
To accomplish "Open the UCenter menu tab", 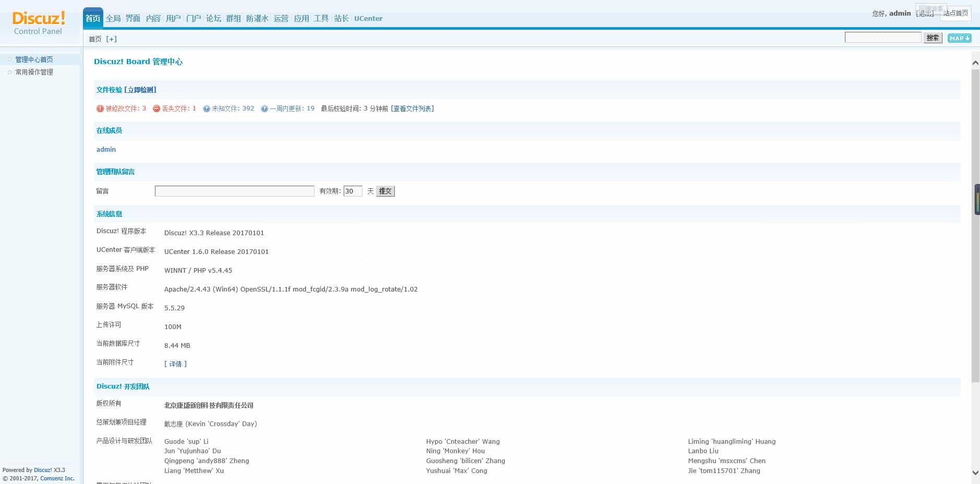I will tap(368, 18).
